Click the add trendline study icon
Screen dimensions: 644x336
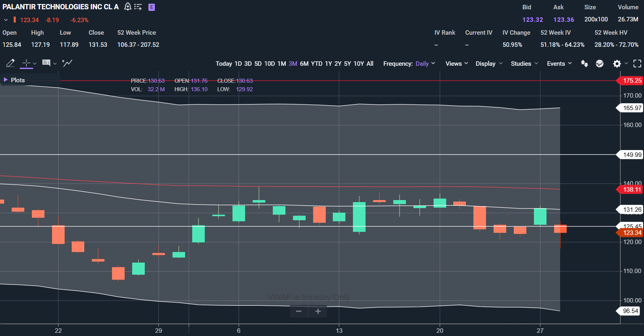(x=67, y=63)
